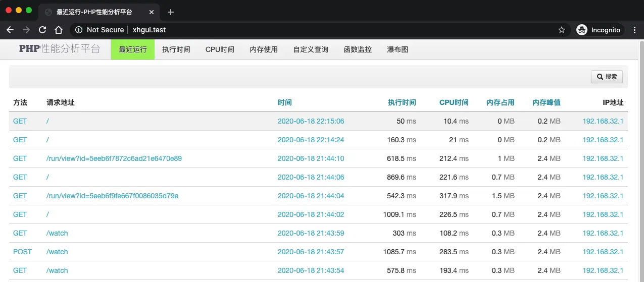Open the Incognito profile indicator
The height and width of the screenshot is (282, 644).
[600, 30]
